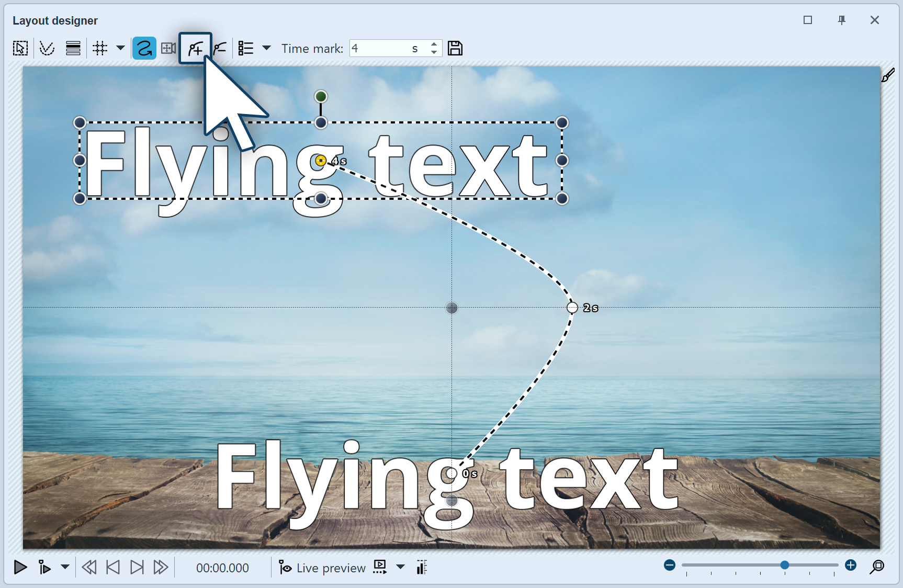Screen dimensions: 903x588
Task: Click the save layout icon
Action: [x=455, y=48]
